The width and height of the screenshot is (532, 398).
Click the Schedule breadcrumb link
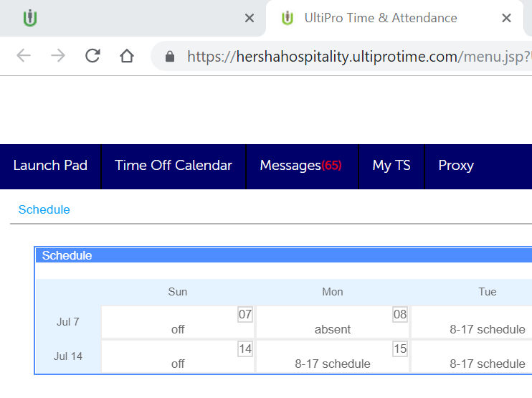pyautogui.click(x=44, y=209)
